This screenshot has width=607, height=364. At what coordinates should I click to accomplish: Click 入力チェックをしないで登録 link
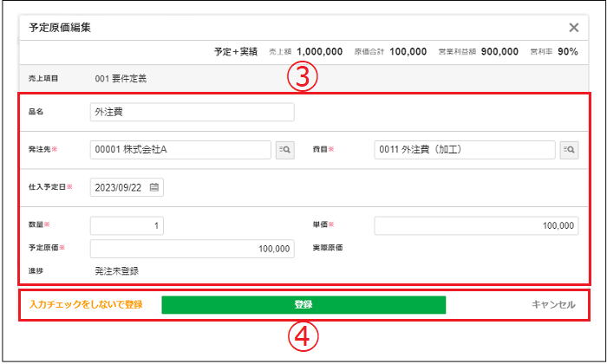(x=86, y=305)
